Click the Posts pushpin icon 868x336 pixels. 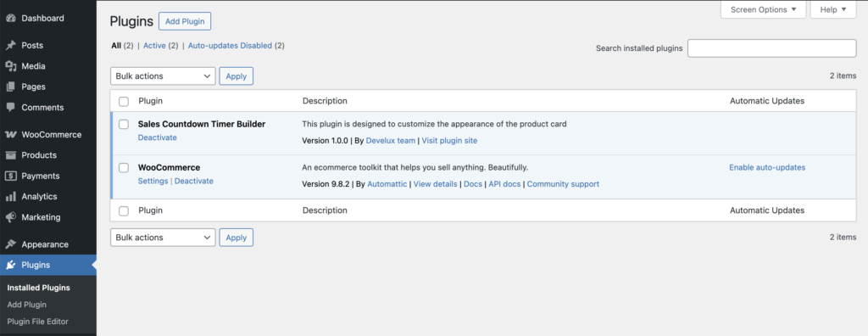[x=10, y=46]
